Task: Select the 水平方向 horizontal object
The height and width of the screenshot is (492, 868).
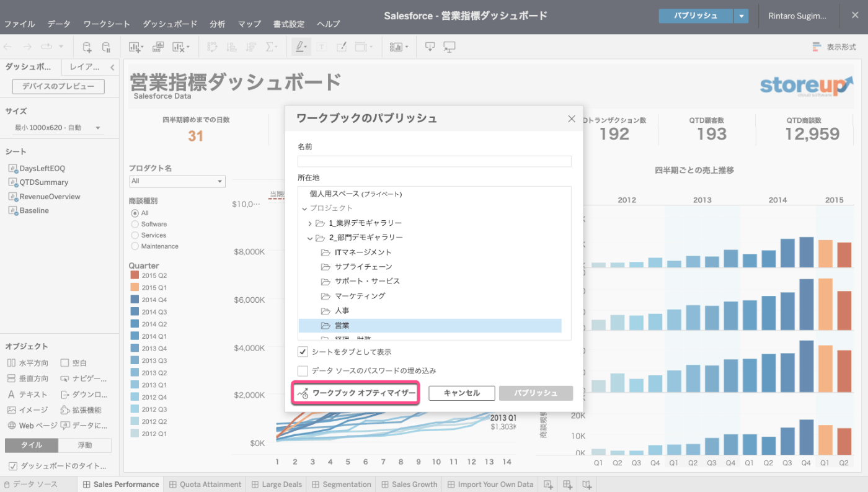Action: pyautogui.click(x=27, y=363)
